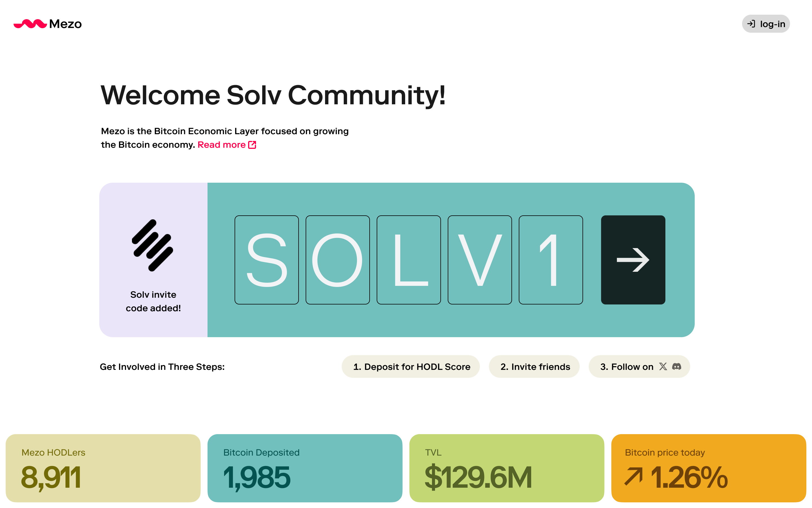Image resolution: width=812 pixels, height=508 pixels.
Task: Open the log-in button
Action: 766,24
